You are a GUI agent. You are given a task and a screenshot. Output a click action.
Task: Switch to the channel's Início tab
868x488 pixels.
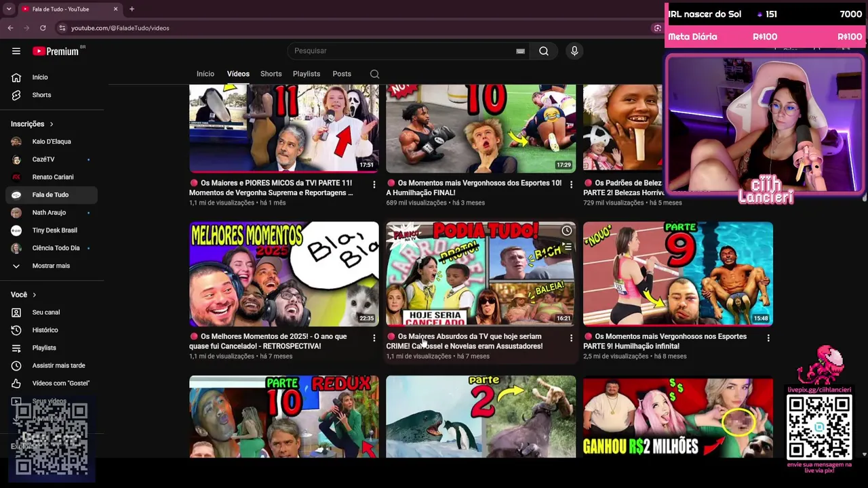click(205, 74)
